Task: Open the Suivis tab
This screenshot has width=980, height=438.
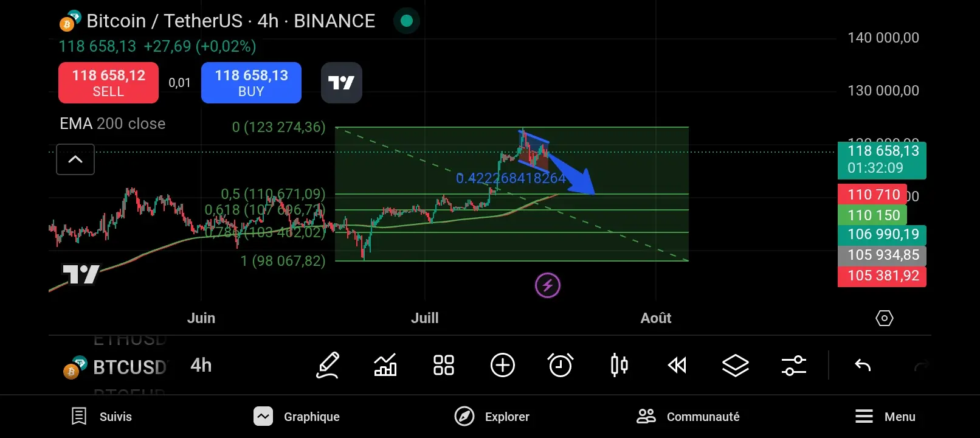Action: (x=102, y=417)
